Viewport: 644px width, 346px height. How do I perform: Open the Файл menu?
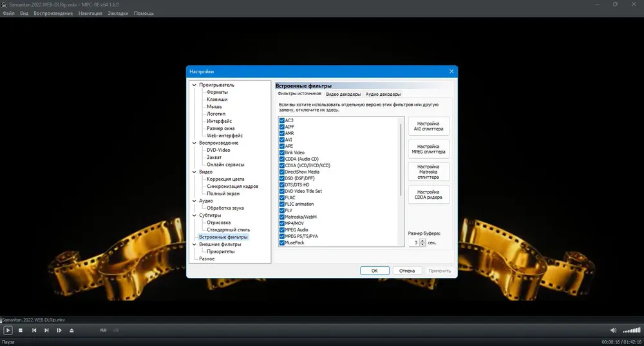point(8,14)
